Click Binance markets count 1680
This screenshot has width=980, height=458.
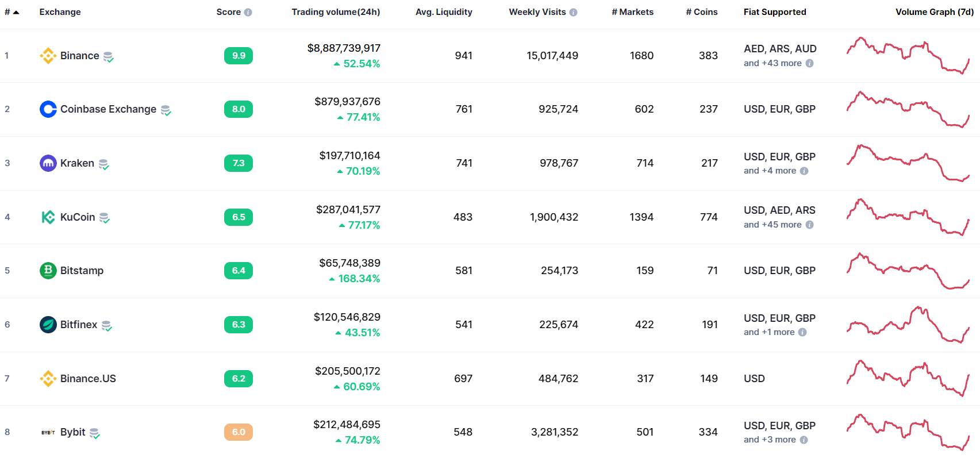click(x=641, y=56)
